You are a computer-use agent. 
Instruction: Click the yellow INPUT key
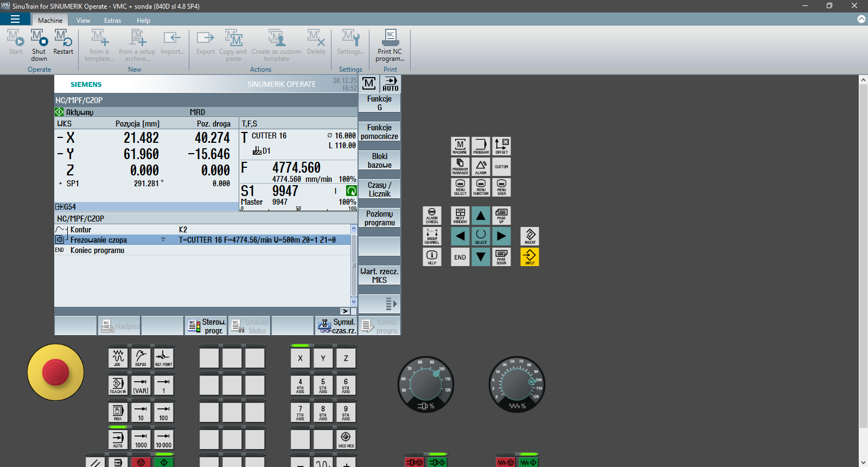tap(529, 257)
